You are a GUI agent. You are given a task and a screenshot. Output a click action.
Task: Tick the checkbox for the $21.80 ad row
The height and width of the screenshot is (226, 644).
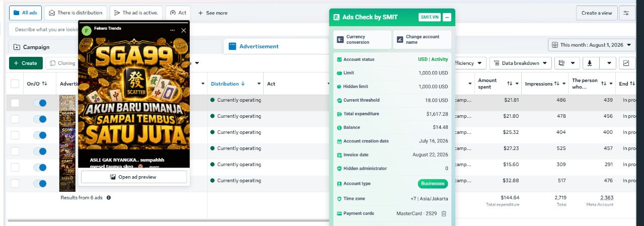coord(15,119)
